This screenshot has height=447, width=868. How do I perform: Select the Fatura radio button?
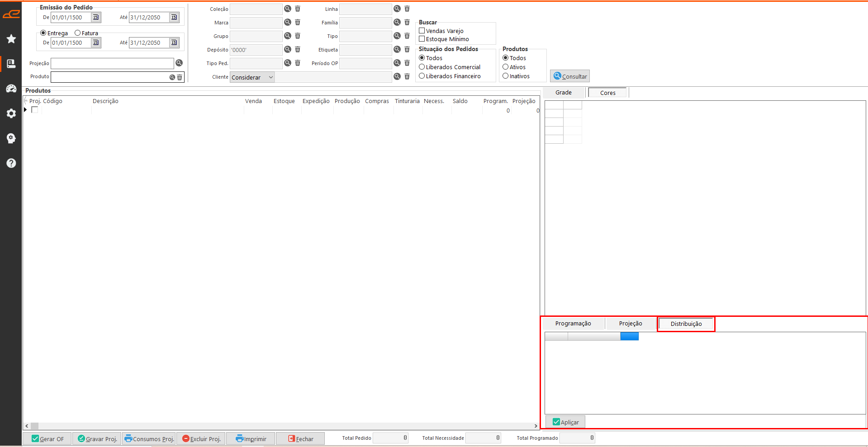78,33
